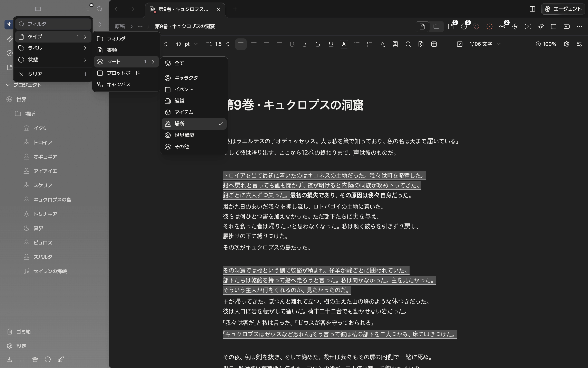Switch to document view mode toggle
Screen dimensions: 588x368
click(422, 26)
